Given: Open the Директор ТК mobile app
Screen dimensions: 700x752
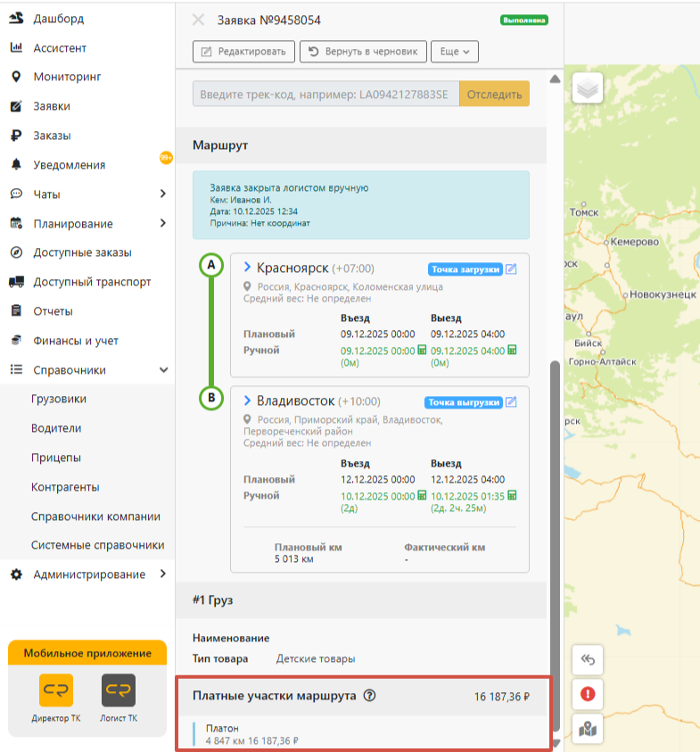Looking at the screenshot, I should tap(56, 690).
